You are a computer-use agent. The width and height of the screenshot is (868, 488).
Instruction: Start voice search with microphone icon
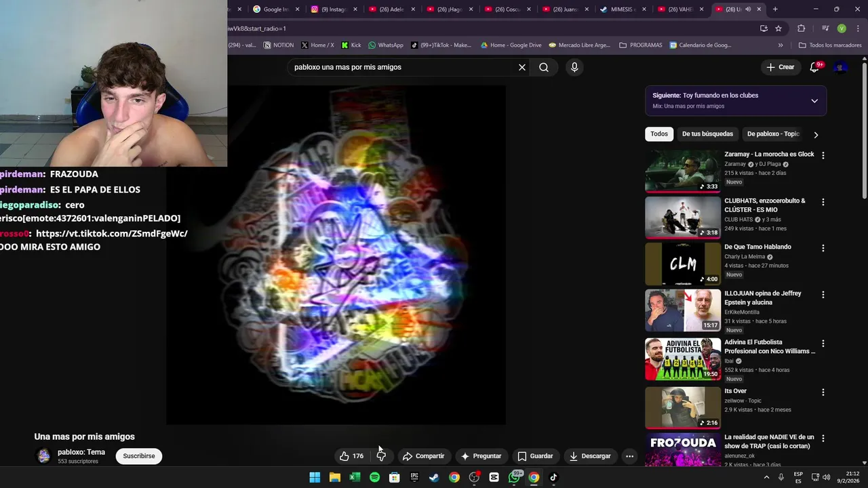[574, 67]
